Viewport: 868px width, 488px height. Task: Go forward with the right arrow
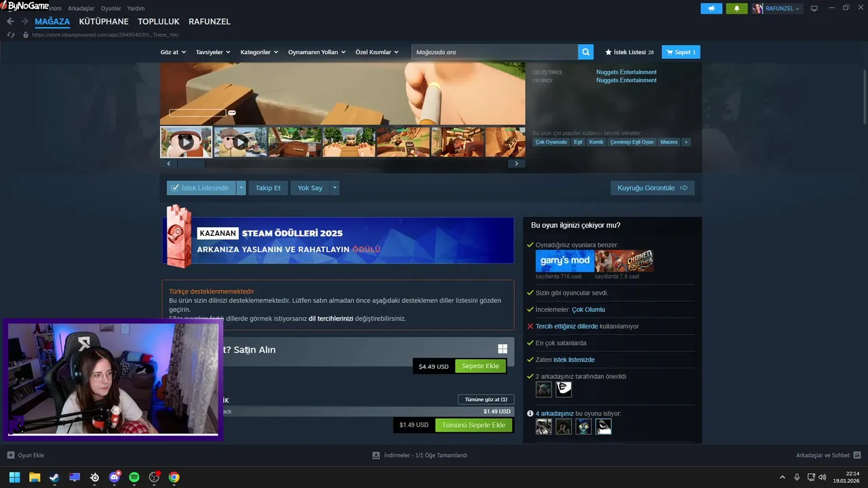(x=24, y=22)
